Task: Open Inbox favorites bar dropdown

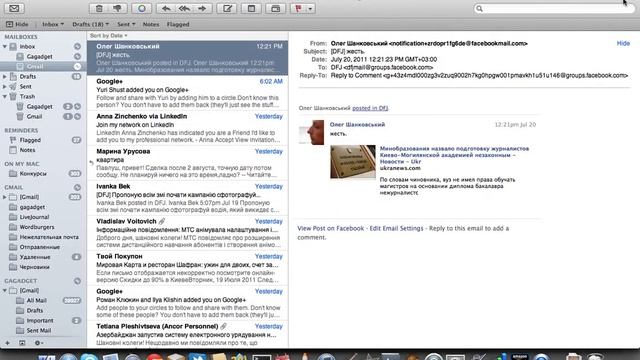Action: [x=53, y=24]
